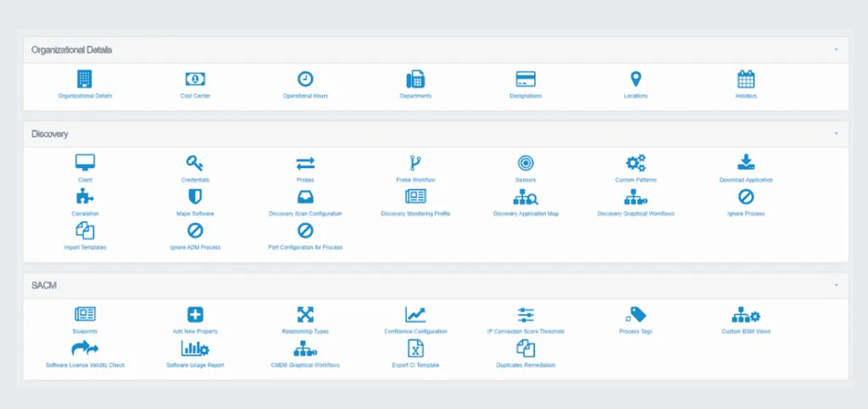The height and width of the screenshot is (409, 868).
Task: Open the Major Software shield icon
Action: 195,197
